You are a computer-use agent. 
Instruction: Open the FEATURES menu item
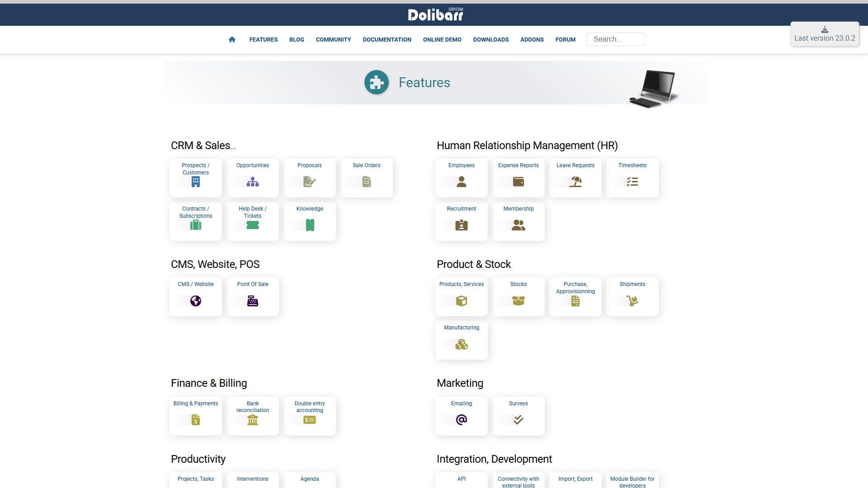click(264, 40)
